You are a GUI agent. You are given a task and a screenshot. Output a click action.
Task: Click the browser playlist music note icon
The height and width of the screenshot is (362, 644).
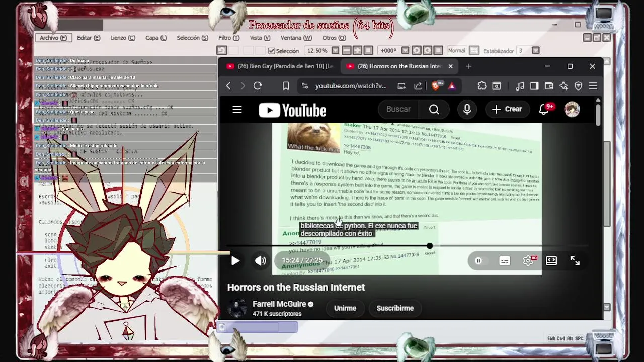[x=520, y=86]
